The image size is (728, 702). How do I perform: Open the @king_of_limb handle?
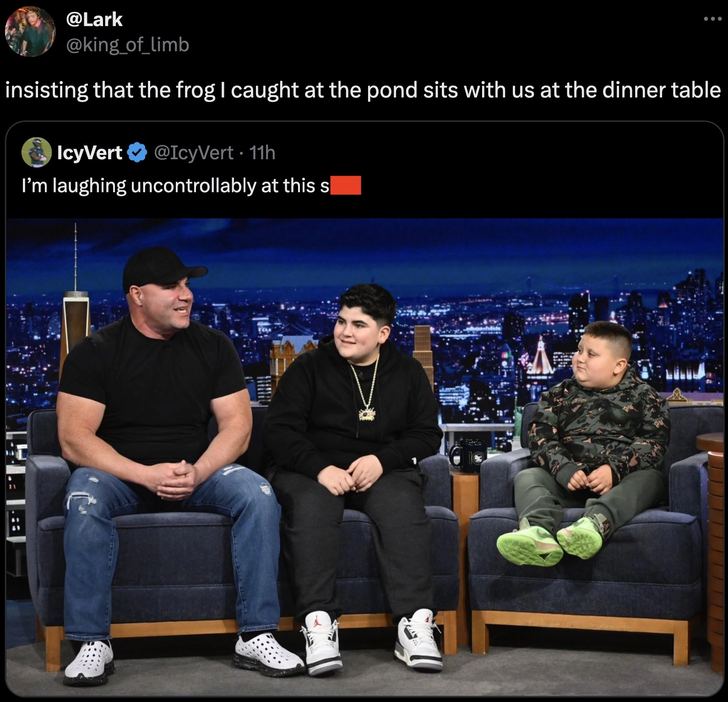point(128,44)
